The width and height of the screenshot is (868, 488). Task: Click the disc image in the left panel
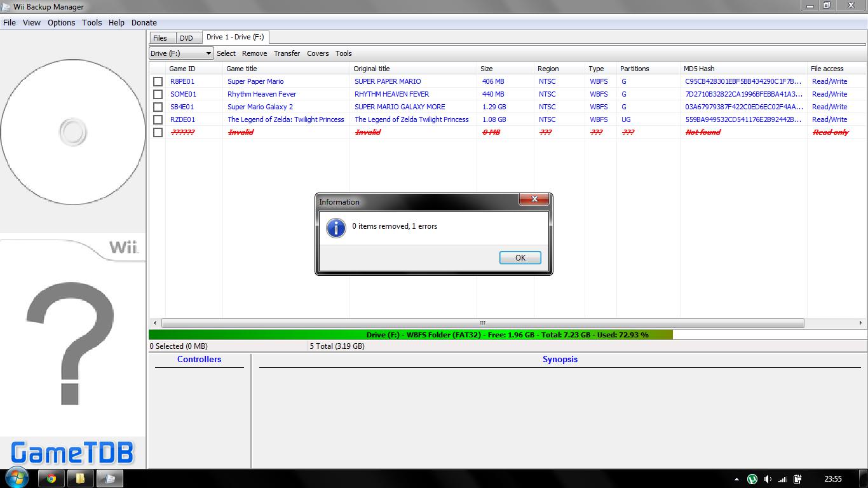click(72, 132)
